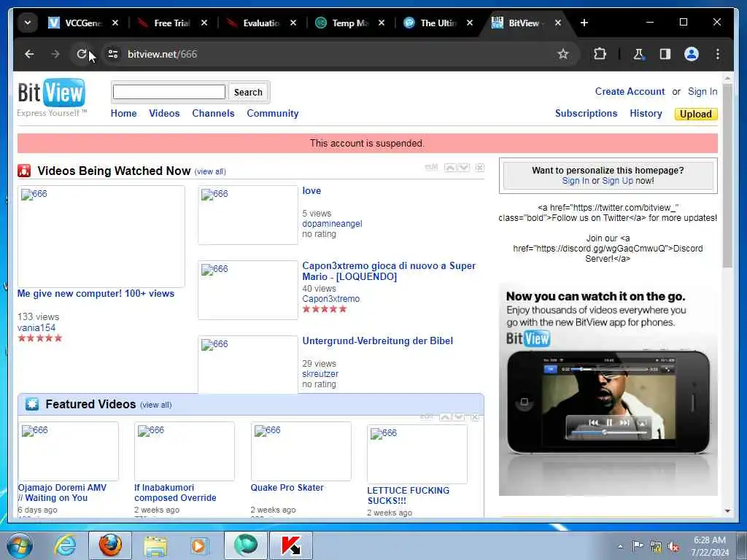Open view all for Videos Being Watched Now

pos(210,172)
